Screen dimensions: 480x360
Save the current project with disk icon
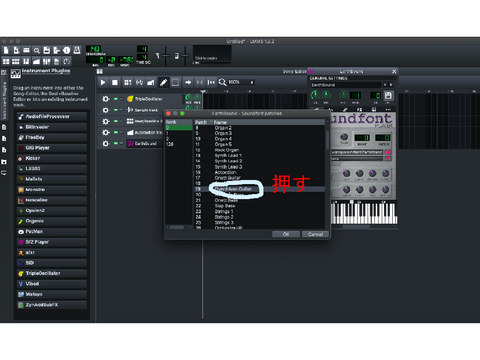pyautogui.click(x=47, y=50)
